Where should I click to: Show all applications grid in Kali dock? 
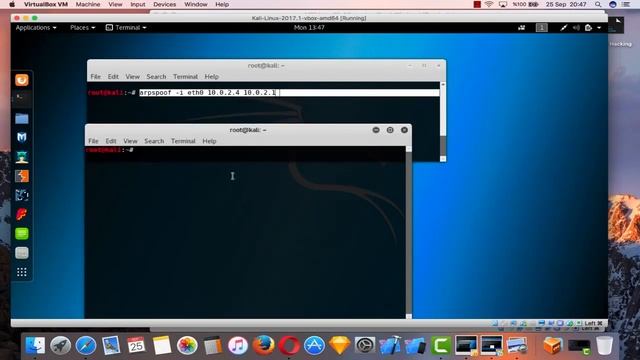pos(22,272)
